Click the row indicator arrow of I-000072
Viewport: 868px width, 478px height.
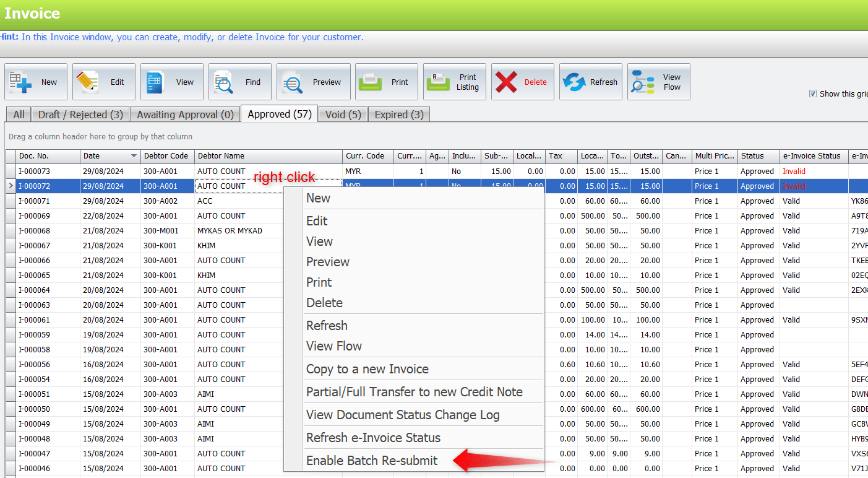(11, 186)
